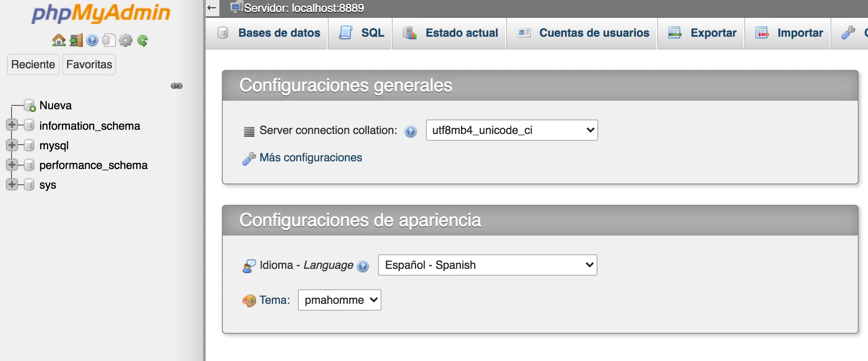
Task: Go to Home via house icon
Action: [59, 41]
